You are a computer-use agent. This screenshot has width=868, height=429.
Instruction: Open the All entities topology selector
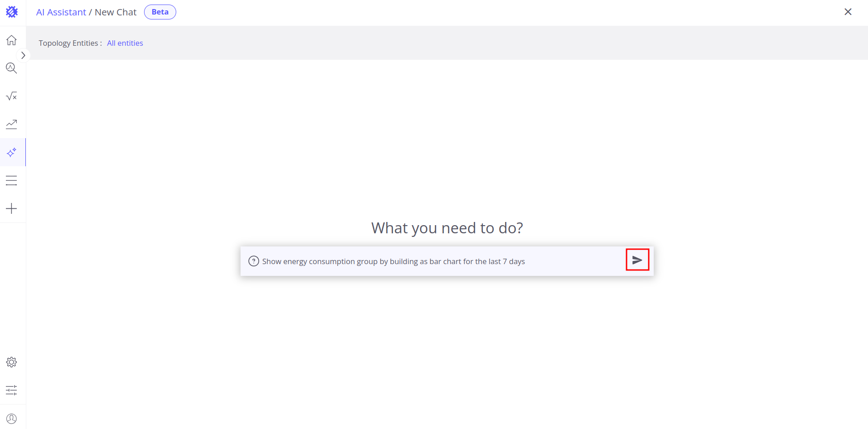[125, 43]
